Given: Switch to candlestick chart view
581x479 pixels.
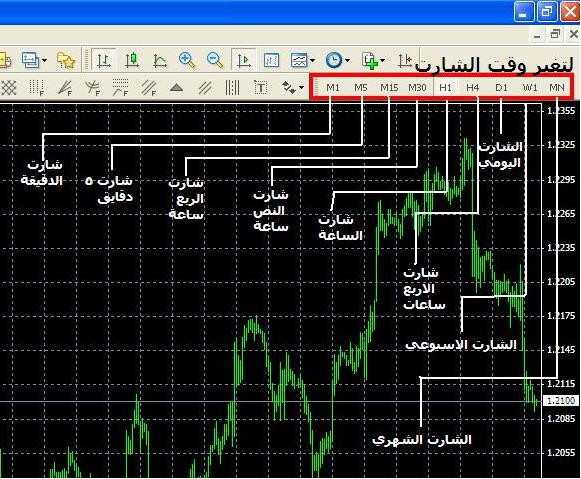Looking at the screenshot, I should pyautogui.click(x=132, y=60).
